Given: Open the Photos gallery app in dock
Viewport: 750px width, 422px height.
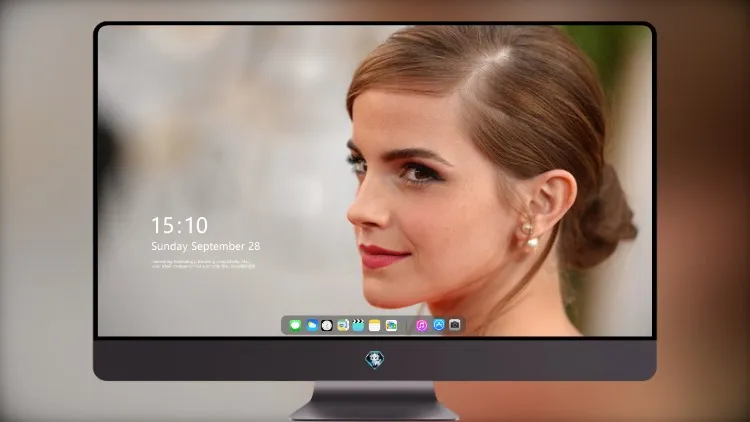Looking at the screenshot, I should 391,325.
